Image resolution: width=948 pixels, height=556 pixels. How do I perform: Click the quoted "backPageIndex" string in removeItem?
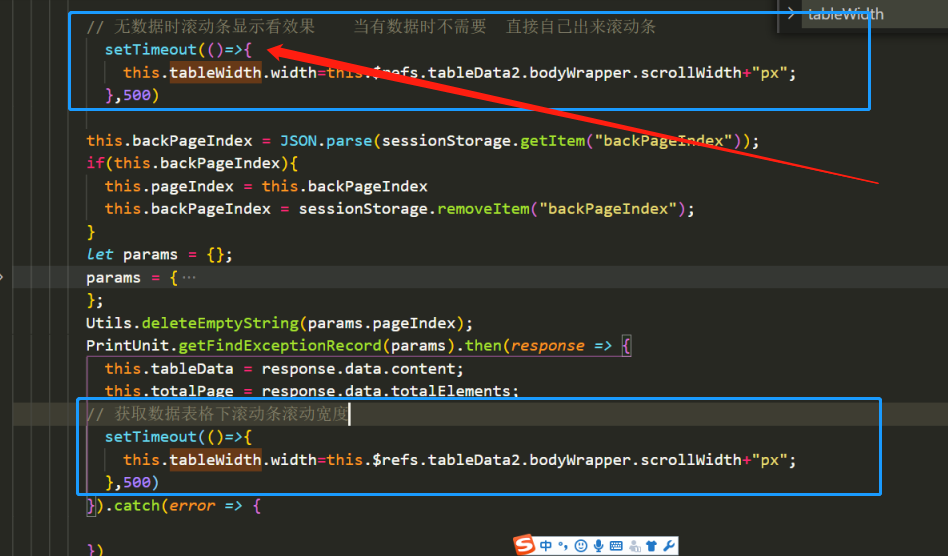click(608, 209)
